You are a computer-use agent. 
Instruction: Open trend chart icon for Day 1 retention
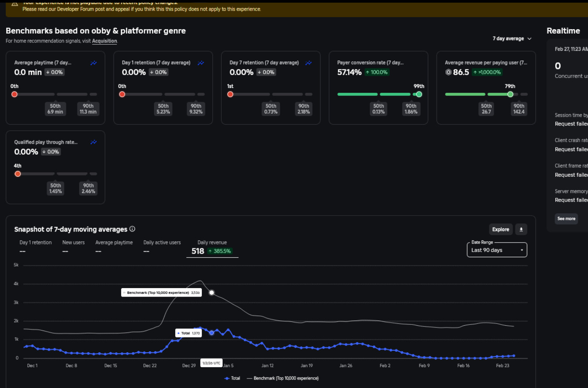pos(201,63)
